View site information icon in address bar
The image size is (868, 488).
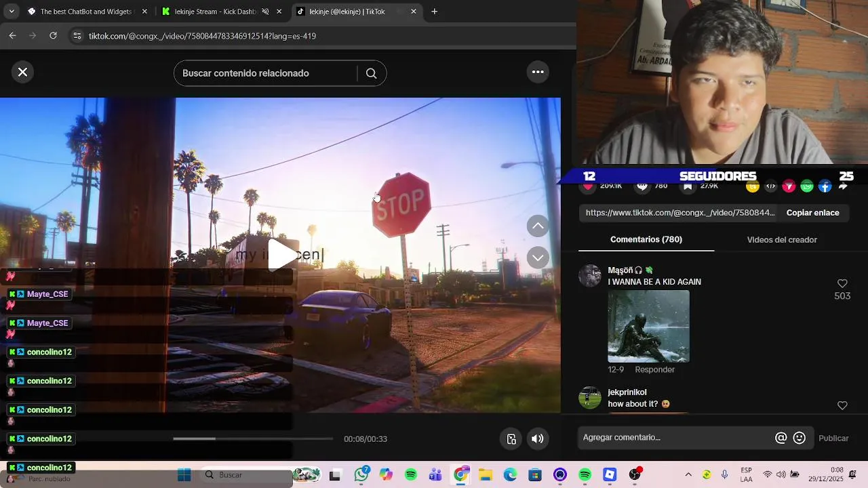click(x=77, y=36)
